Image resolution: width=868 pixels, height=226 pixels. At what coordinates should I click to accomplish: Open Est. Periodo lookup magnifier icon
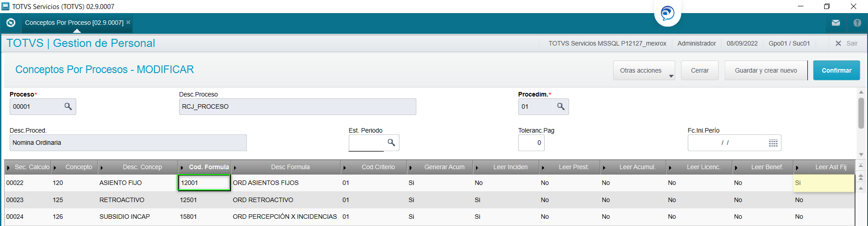coord(391,143)
